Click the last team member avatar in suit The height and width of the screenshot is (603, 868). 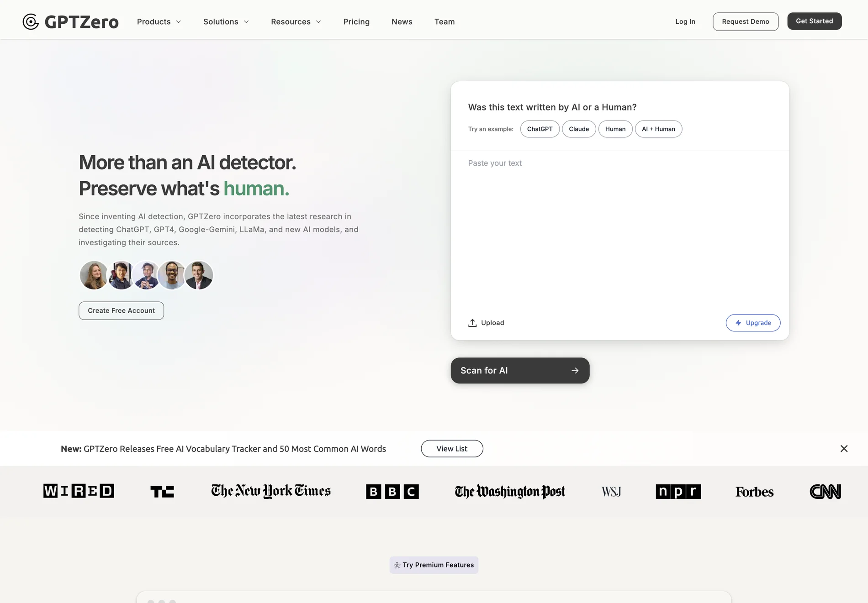[x=199, y=275]
